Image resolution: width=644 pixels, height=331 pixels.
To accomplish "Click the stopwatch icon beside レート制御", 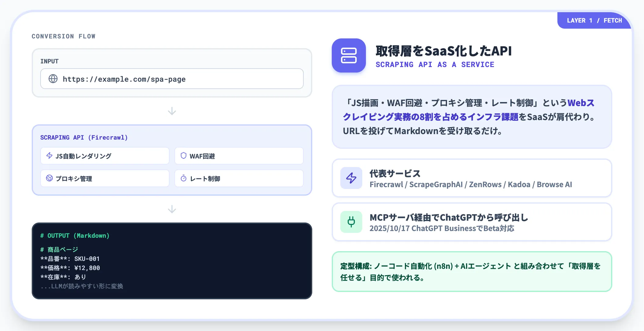I will pyautogui.click(x=184, y=178).
